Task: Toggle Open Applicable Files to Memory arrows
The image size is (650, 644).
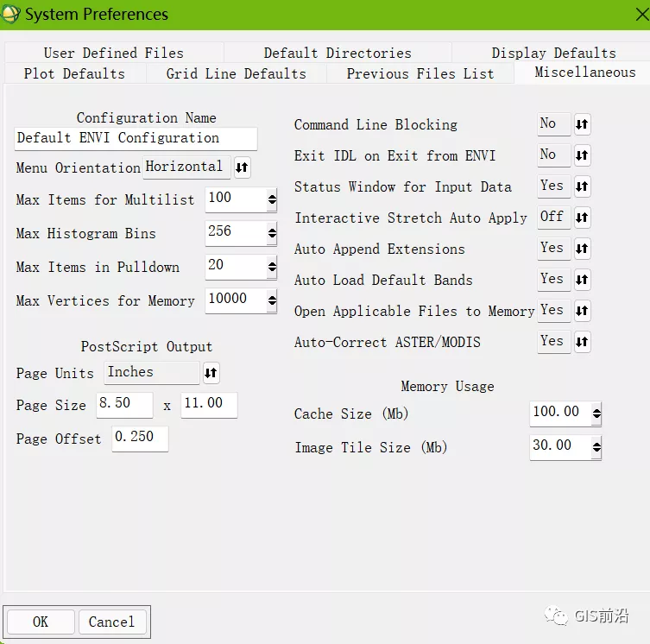Action: tap(582, 311)
